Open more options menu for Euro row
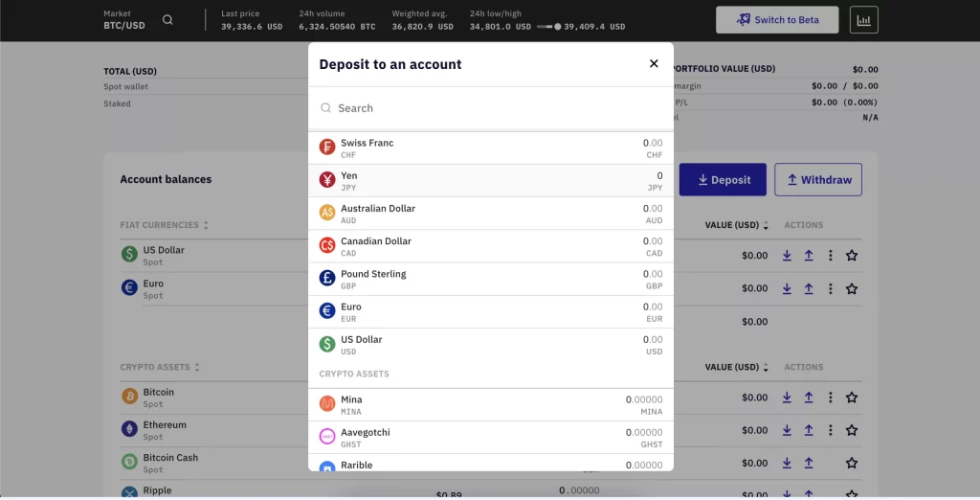This screenshot has height=500, width=980. tap(830, 288)
